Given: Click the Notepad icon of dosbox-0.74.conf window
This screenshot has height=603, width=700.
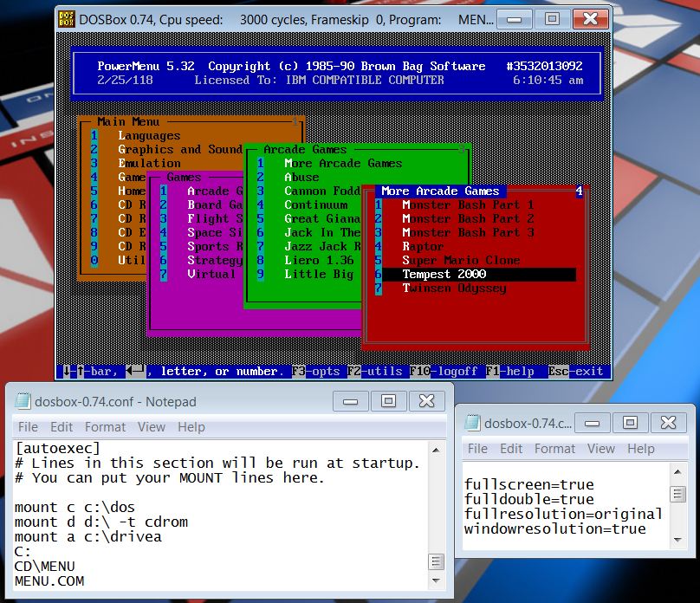Looking at the screenshot, I should click(x=23, y=401).
